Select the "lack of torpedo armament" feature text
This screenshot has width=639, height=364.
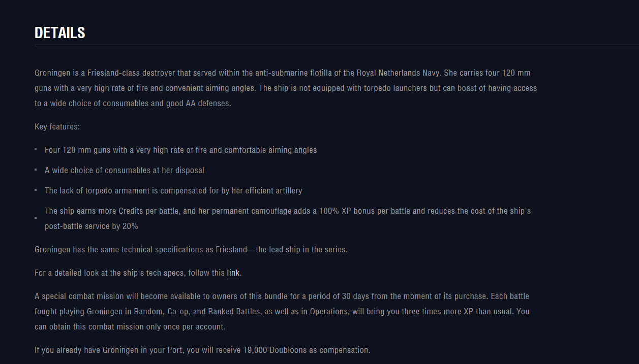tap(173, 191)
